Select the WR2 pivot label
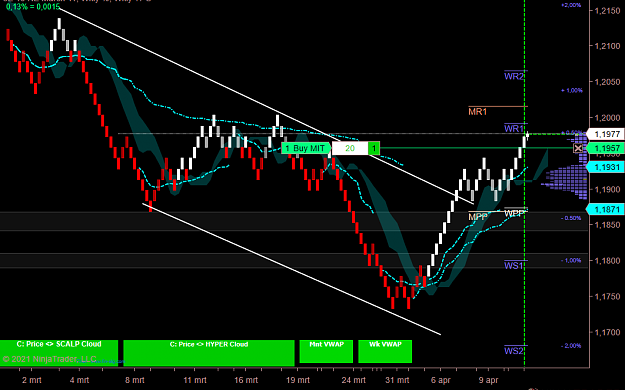Viewport: 625px width, 390px height. [514, 76]
